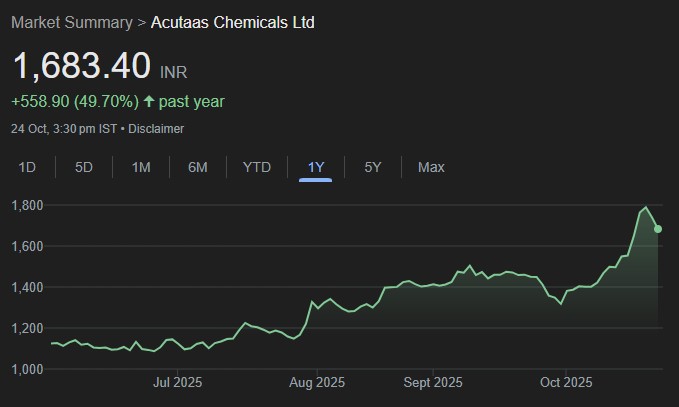Click the Aug 2025 axis label
This screenshot has width=679, height=407.
[x=317, y=382]
